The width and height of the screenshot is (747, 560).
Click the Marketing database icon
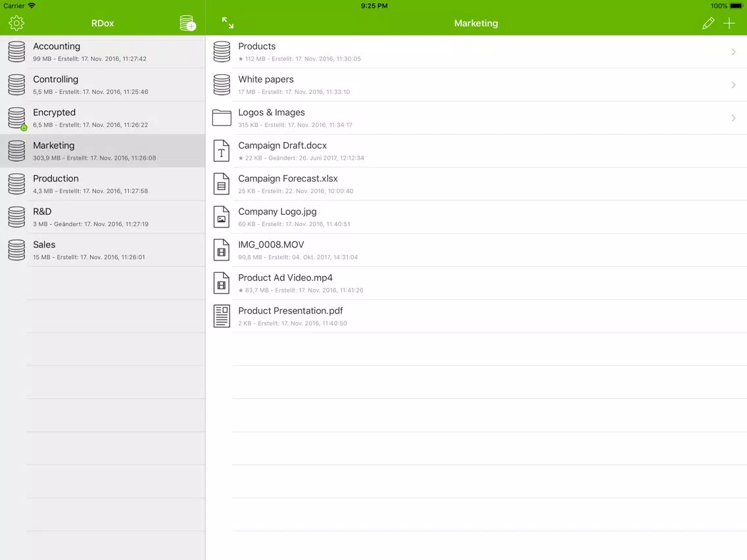click(x=16, y=151)
